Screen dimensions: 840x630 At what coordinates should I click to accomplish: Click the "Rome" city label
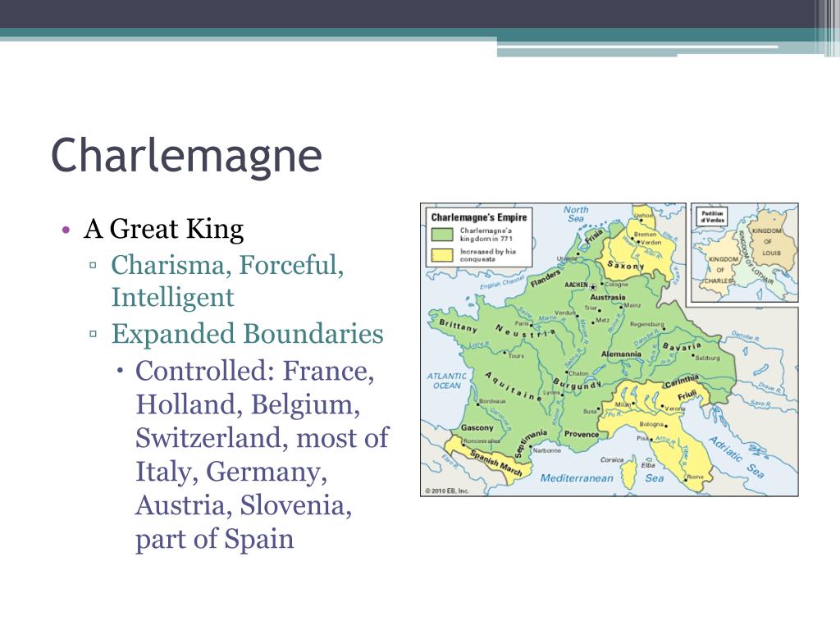coord(696,477)
